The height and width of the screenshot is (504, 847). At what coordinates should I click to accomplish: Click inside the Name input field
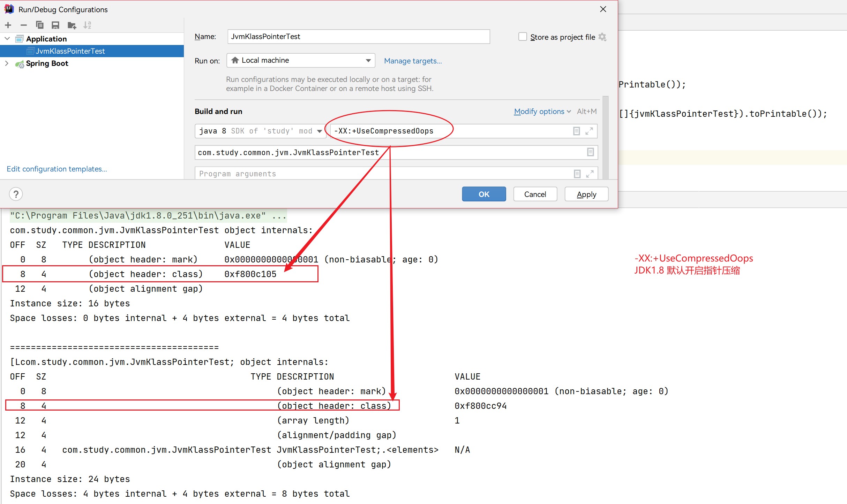point(358,37)
